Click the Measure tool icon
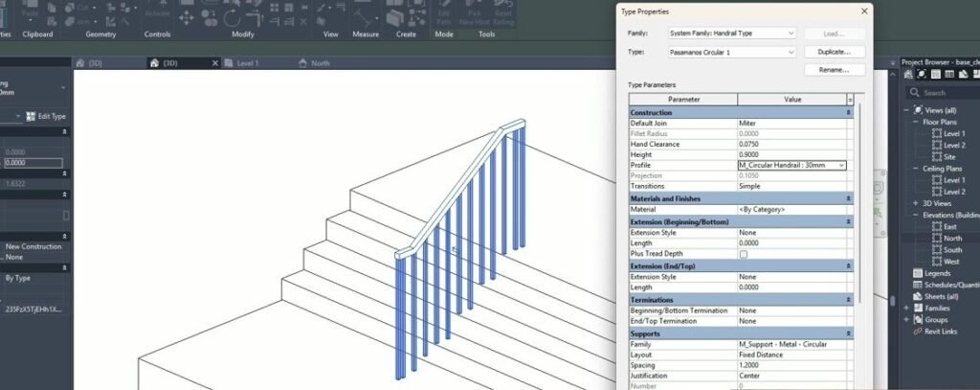Image resolution: width=980 pixels, height=390 pixels. 363,17
